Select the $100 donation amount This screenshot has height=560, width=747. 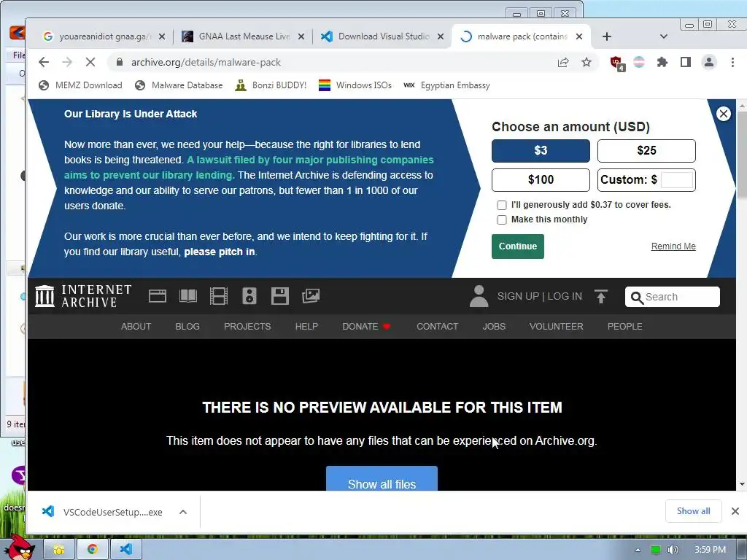[x=541, y=180]
